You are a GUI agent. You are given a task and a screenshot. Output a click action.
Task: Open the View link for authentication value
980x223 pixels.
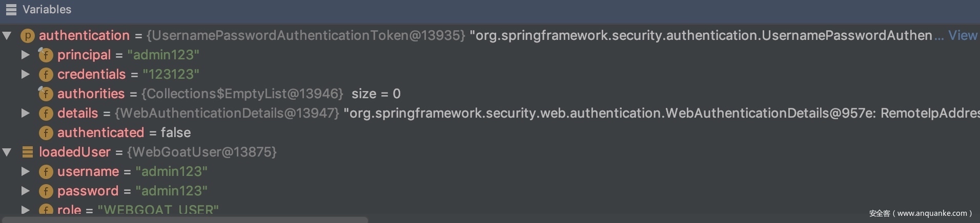[962, 35]
